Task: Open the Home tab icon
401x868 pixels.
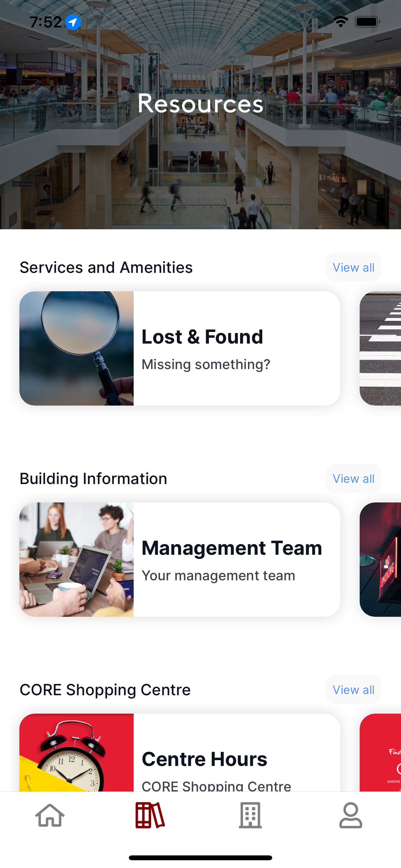Action: [50, 815]
